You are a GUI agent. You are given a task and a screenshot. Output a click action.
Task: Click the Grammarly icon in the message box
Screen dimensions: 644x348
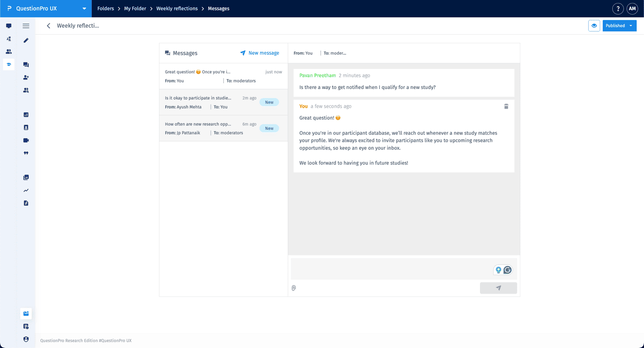(x=508, y=270)
